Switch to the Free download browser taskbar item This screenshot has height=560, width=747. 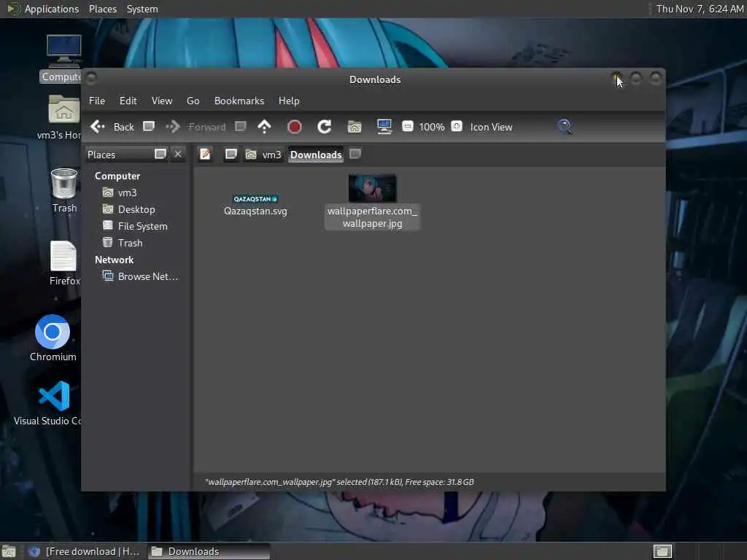[84, 551]
